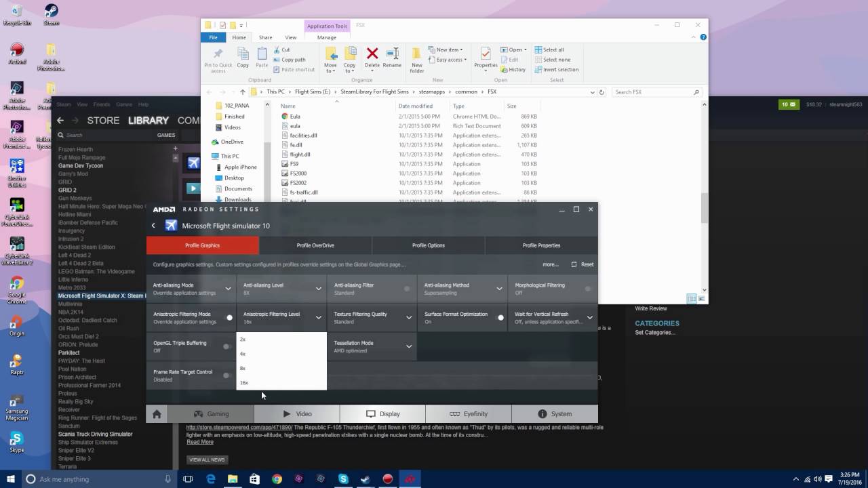This screenshot has height=488, width=868.
Task: Switch to the View ribbon tab
Action: 291,37
